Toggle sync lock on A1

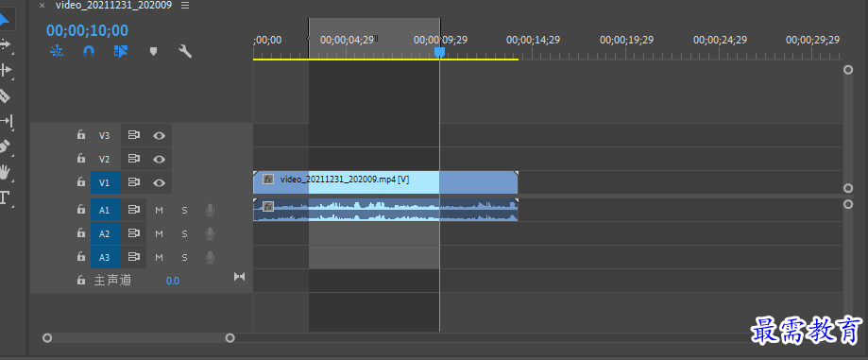[x=133, y=210]
